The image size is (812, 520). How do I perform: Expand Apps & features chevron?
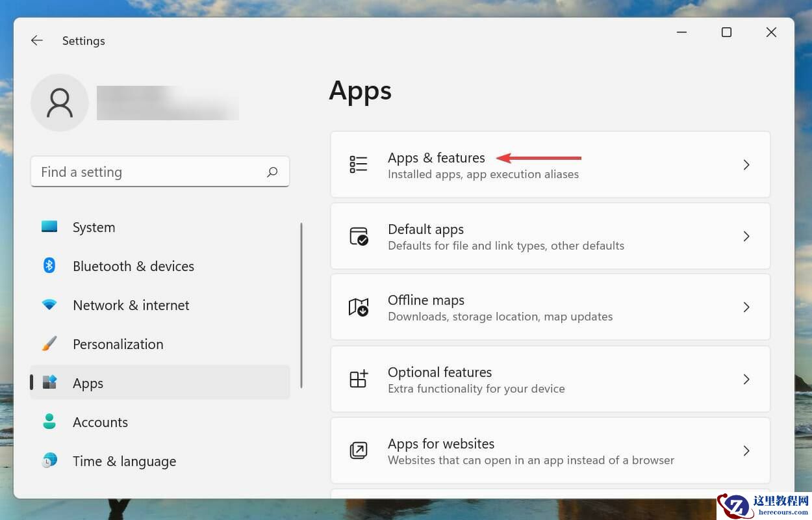point(746,165)
